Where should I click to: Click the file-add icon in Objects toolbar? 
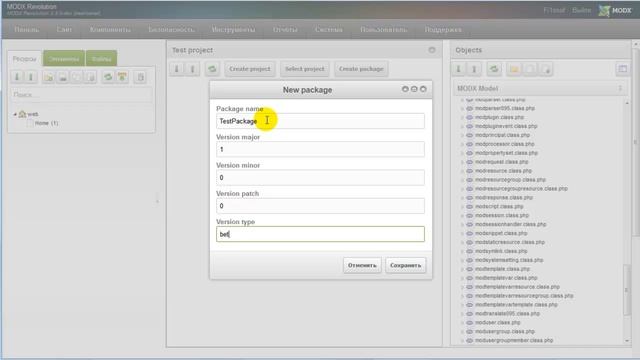(x=546, y=69)
